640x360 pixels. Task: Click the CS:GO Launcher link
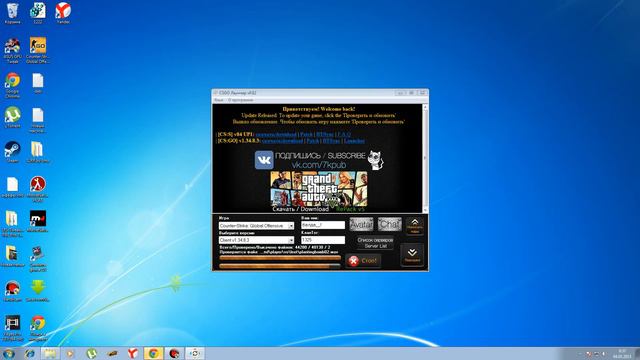click(354, 141)
